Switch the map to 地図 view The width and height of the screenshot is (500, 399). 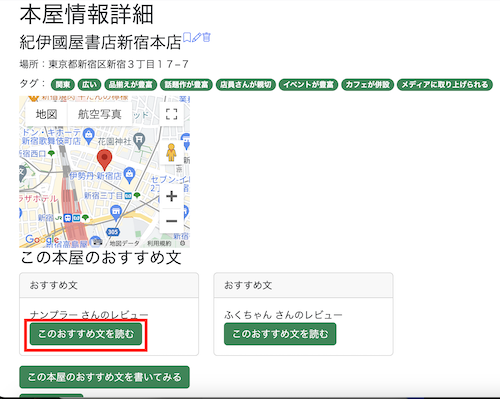coord(47,114)
